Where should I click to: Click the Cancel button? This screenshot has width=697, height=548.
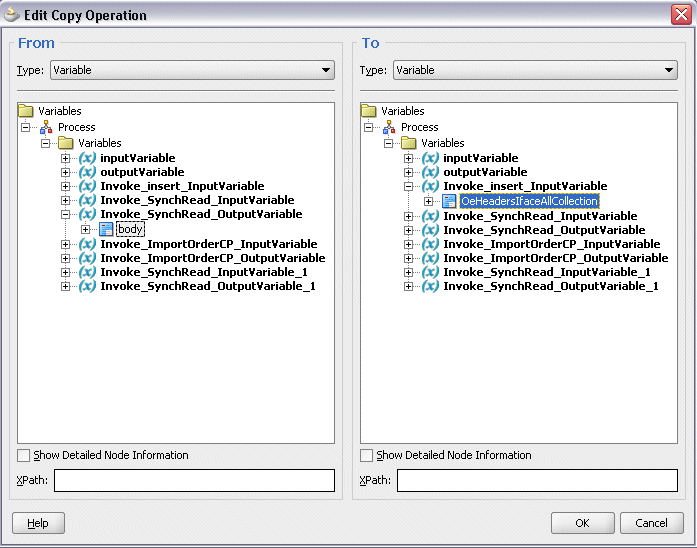(x=652, y=523)
